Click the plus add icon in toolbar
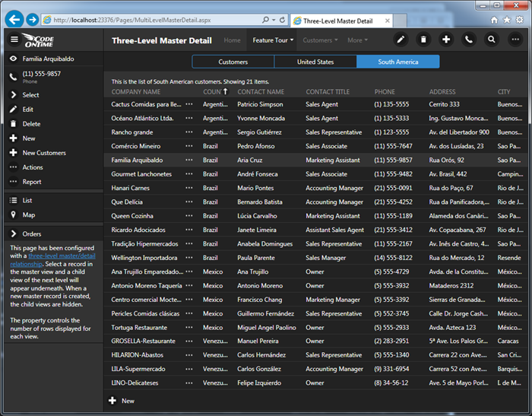 (446, 40)
